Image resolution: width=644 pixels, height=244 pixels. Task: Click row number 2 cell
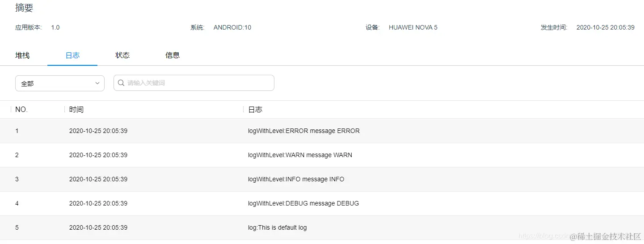tap(17, 155)
